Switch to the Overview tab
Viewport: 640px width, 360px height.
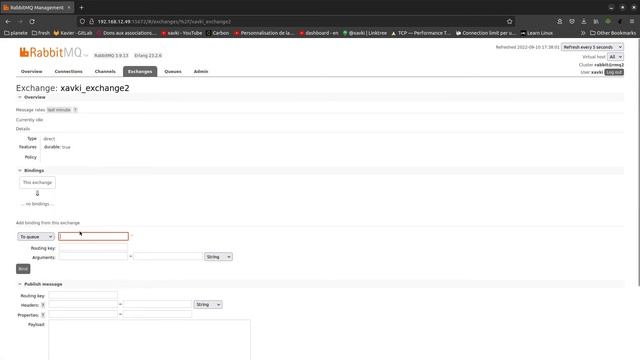(x=31, y=71)
